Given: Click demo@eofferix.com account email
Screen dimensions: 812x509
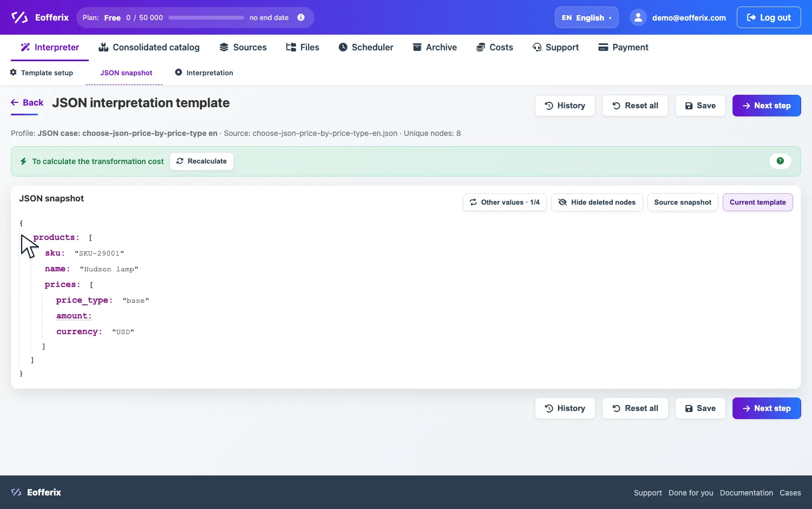Looking at the screenshot, I should point(689,18).
